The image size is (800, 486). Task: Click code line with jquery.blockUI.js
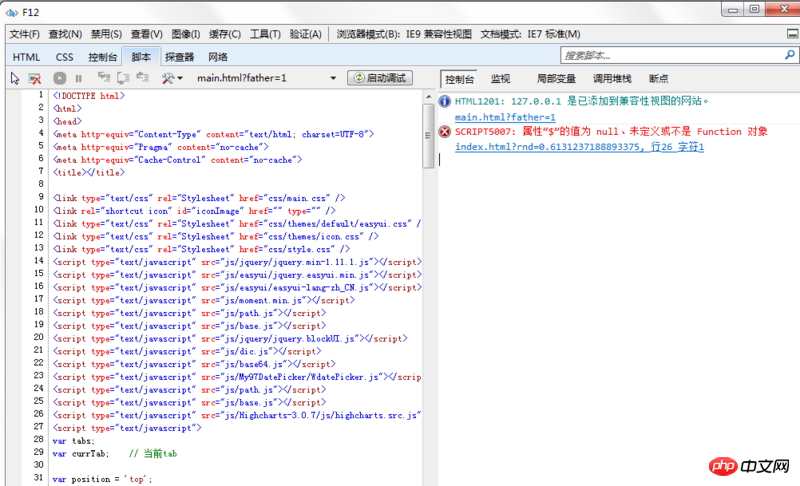tap(230, 339)
